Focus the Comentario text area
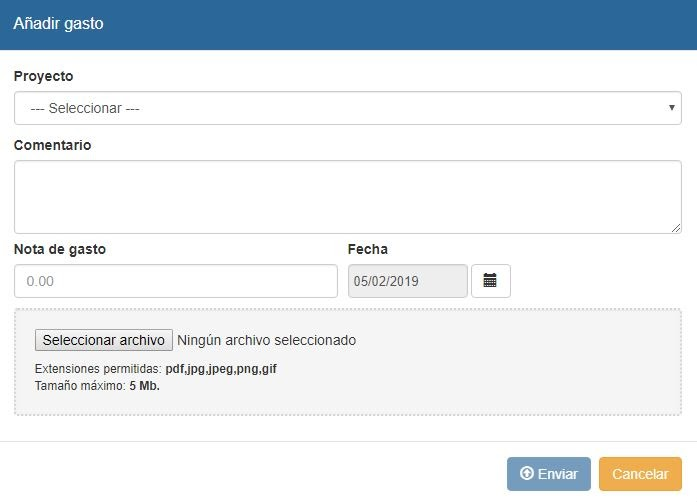 [347, 196]
